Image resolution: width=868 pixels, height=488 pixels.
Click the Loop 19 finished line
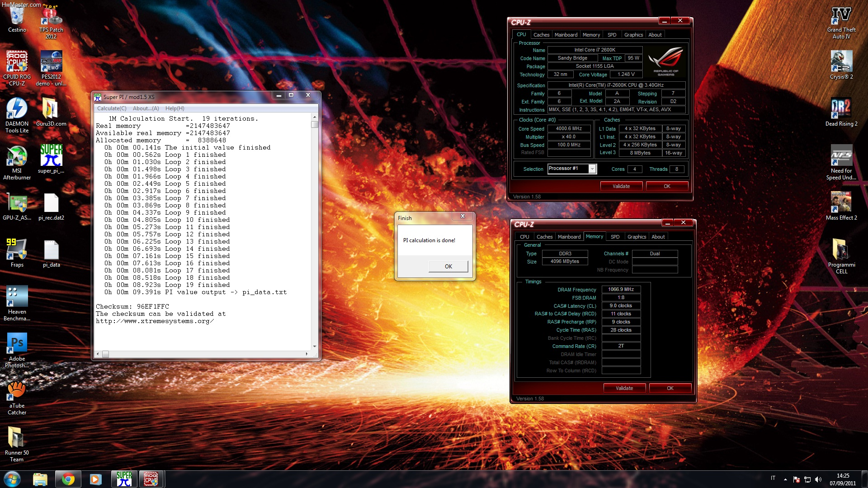click(167, 285)
